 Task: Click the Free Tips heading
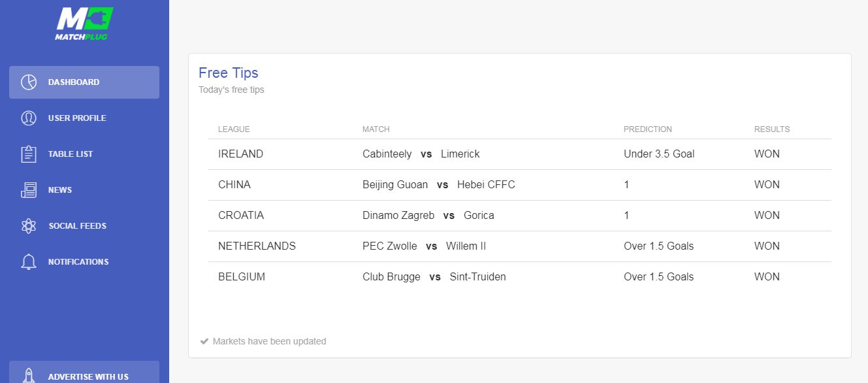click(x=229, y=73)
